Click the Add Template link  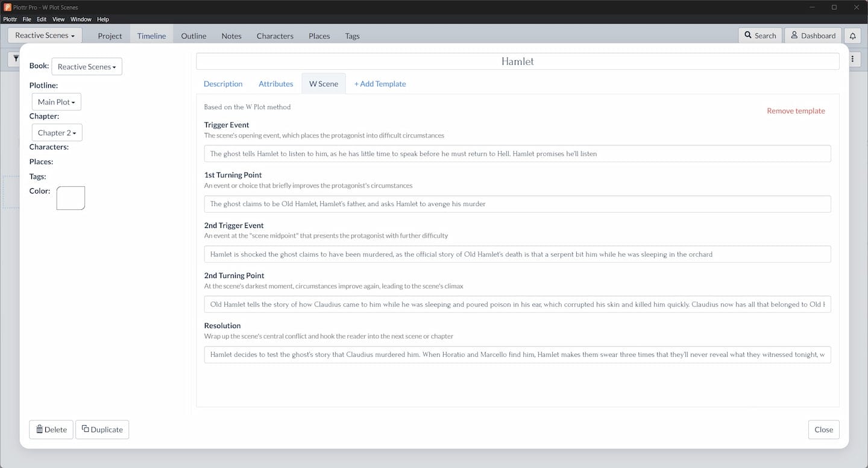[380, 84]
